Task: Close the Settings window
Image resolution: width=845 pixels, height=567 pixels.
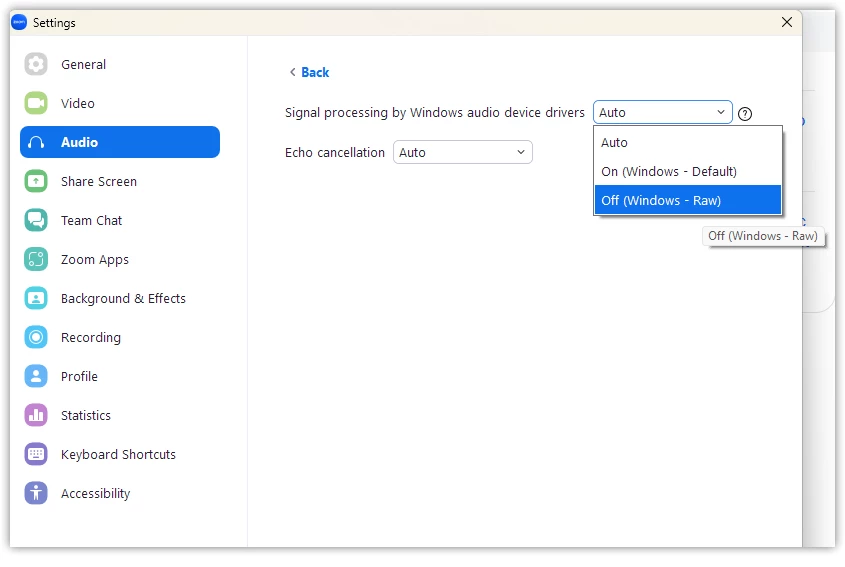Action: click(x=787, y=22)
